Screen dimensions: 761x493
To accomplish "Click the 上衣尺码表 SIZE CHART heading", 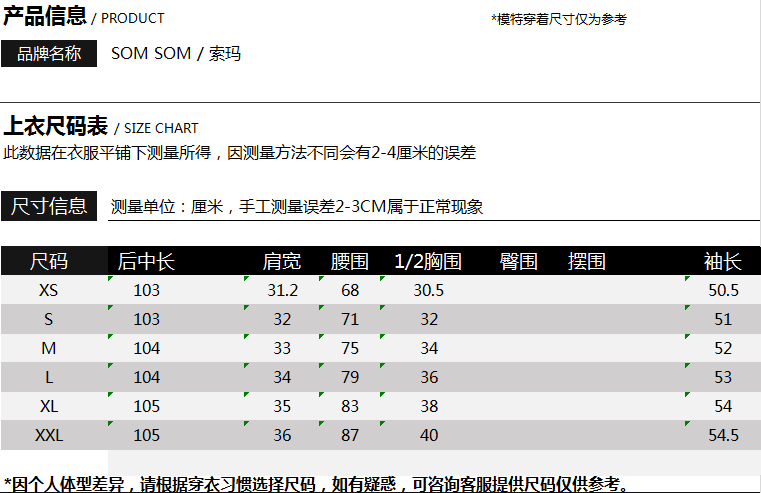I will pyautogui.click(x=101, y=127).
